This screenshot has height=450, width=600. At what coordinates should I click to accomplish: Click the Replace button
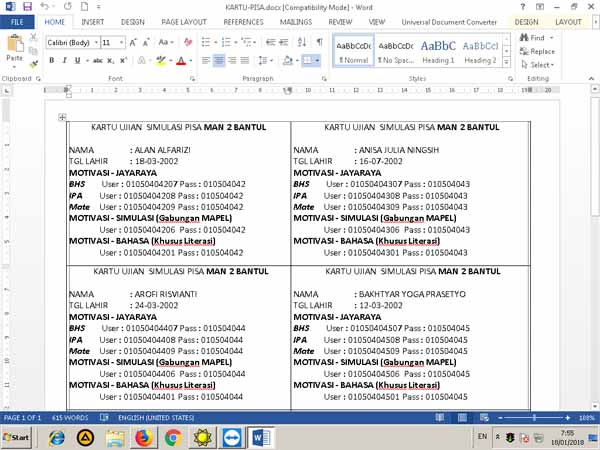coord(541,51)
